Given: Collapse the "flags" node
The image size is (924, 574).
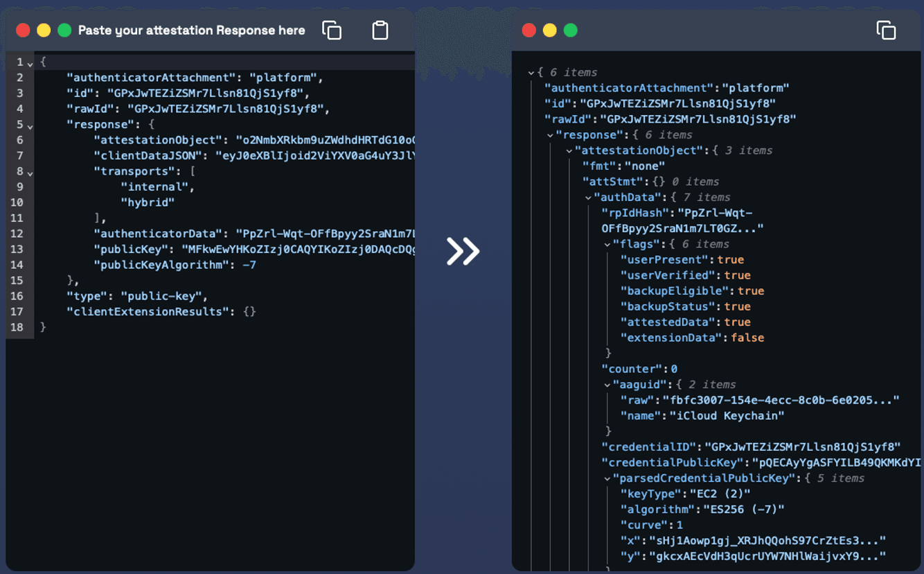Looking at the screenshot, I should click(x=607, y=244).
